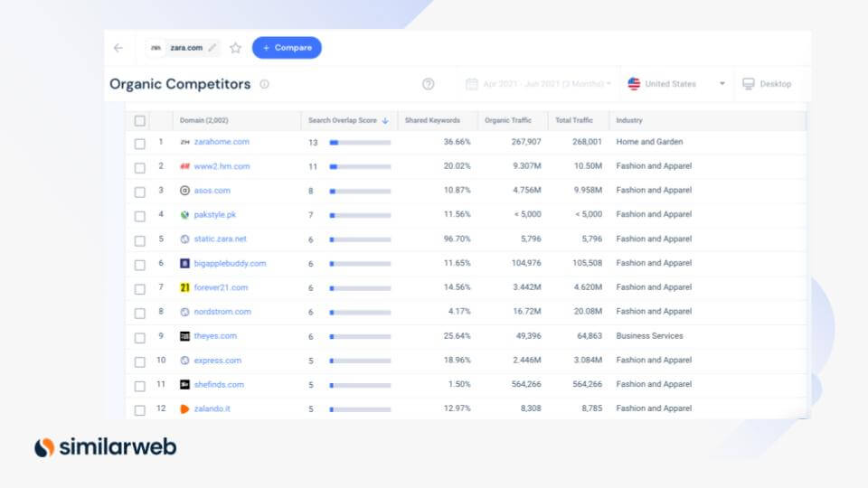Screen dimensions: 868x488
Task: Open the asos.com domain link
Action: pyautogui.click(x=212, y=191)
